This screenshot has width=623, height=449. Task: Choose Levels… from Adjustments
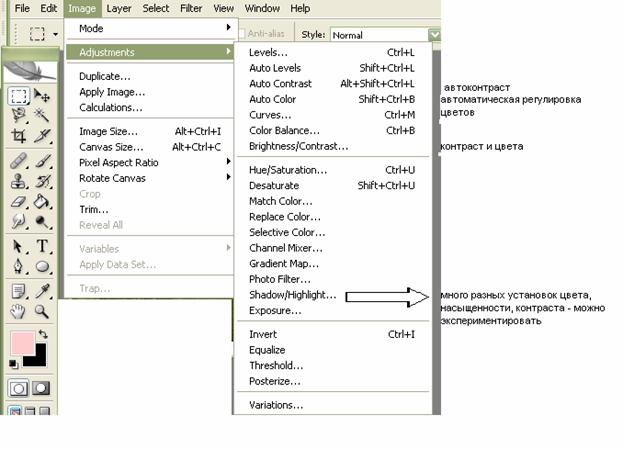pos(332,52)
